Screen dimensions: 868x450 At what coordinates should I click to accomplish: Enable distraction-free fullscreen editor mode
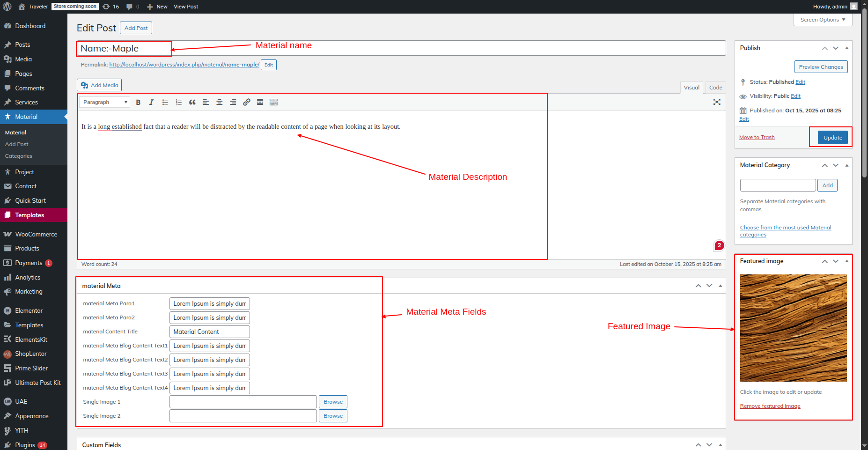[x=716, y=102]
